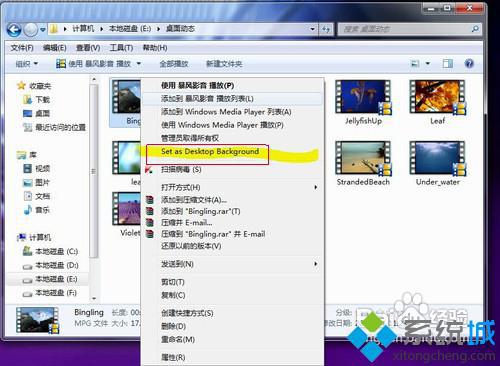This screenshot has width=500, height=366.
Task: Click the 新建文件夹 button
Action: click(224, 64)
